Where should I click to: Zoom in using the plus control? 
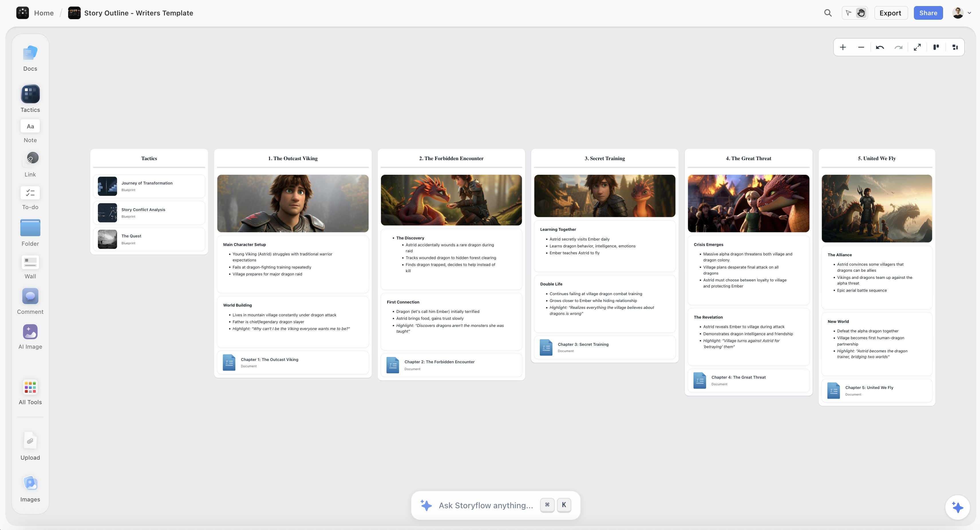pyautogui.click(x=843, y=47)
